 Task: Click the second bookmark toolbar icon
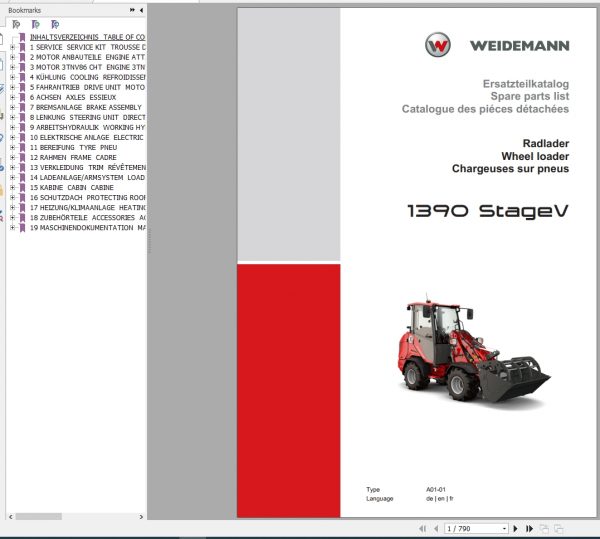point(36,24)
